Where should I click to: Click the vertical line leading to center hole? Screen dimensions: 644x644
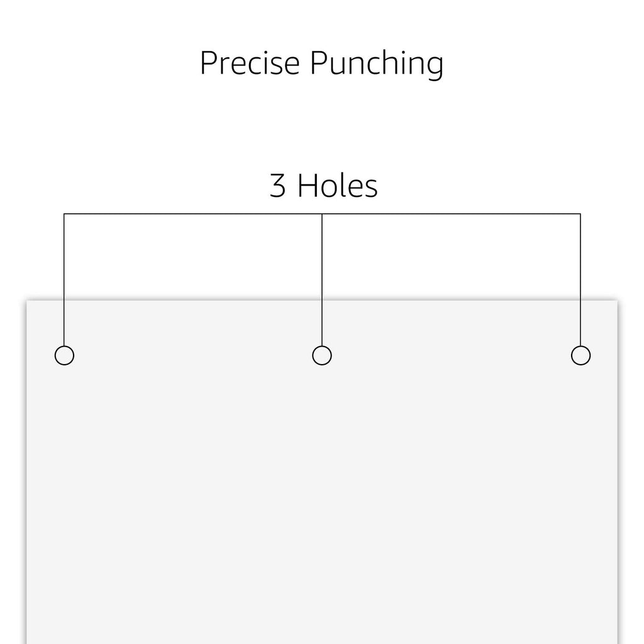tap(322, 279)
